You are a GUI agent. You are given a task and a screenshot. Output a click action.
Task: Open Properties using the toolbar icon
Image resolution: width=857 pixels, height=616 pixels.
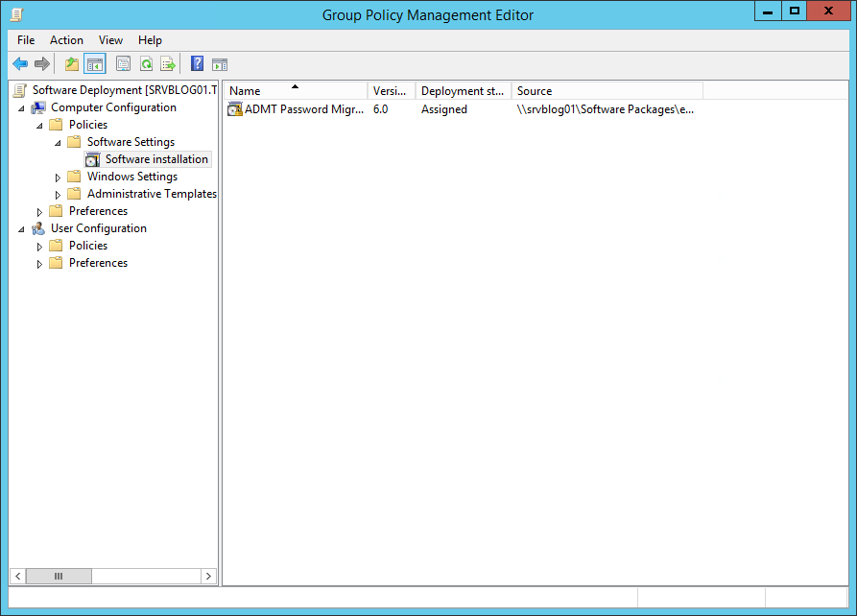click(123, 63)
